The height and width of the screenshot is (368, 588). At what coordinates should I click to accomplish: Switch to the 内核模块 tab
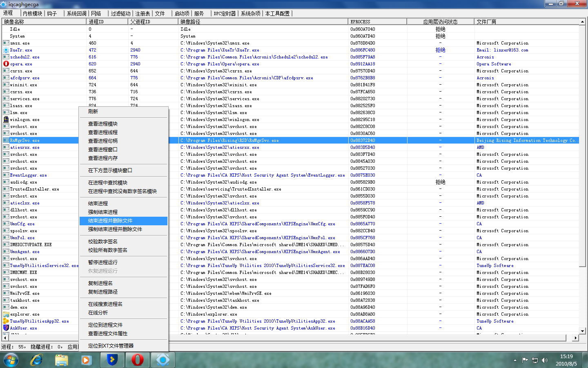click(x=33, y=13)
